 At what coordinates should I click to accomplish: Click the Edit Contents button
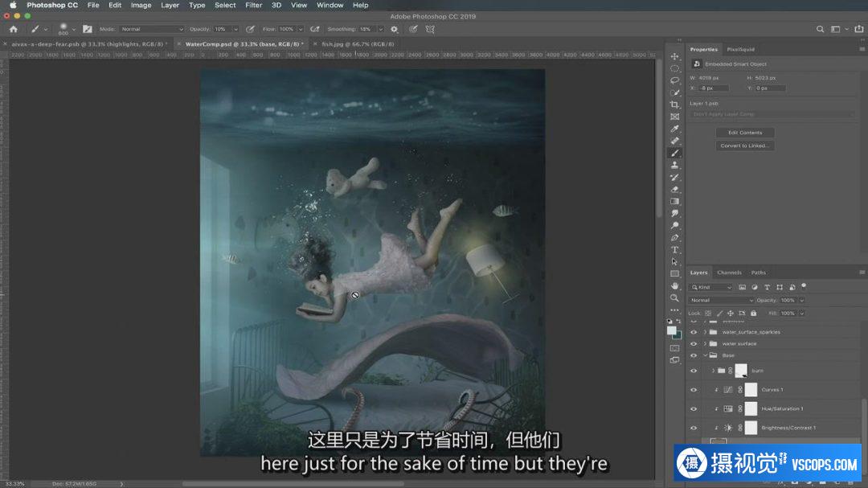click(x=745, y=133)
